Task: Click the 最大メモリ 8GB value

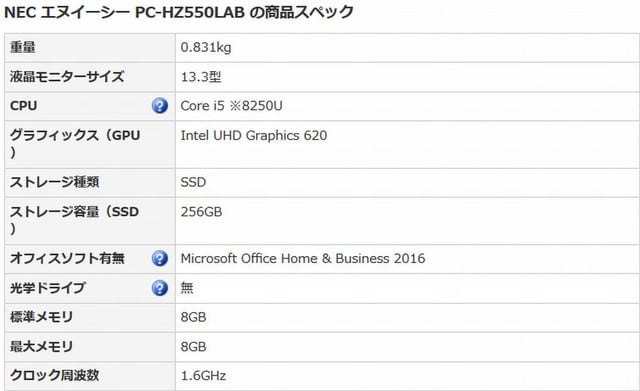Action: tap(193, 347)
